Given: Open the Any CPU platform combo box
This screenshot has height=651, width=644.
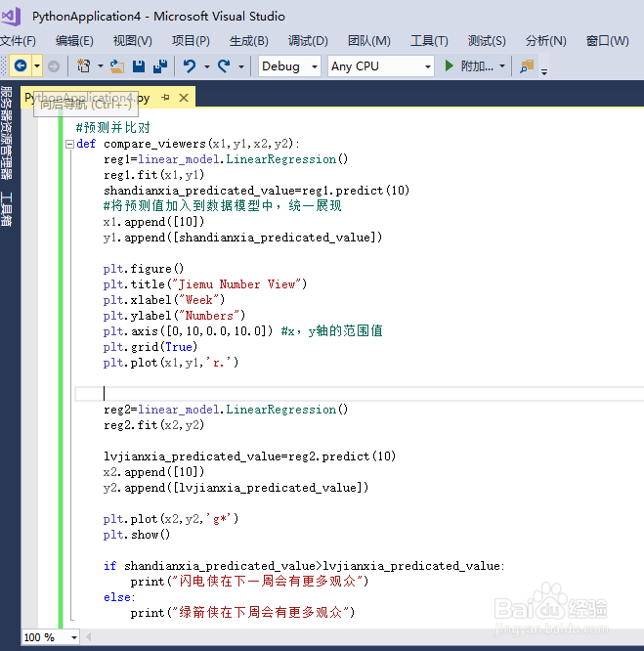Looking at the screenshot, I should click(x=381, y=66).
